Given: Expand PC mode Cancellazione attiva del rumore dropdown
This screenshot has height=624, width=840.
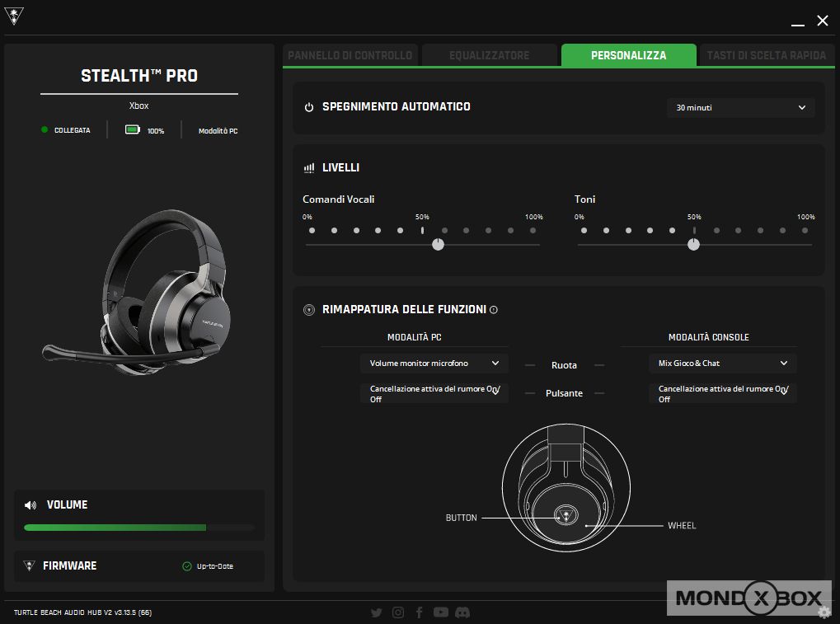Looking at the screenshot, I should pyautogui.click(x=434, y=393).
